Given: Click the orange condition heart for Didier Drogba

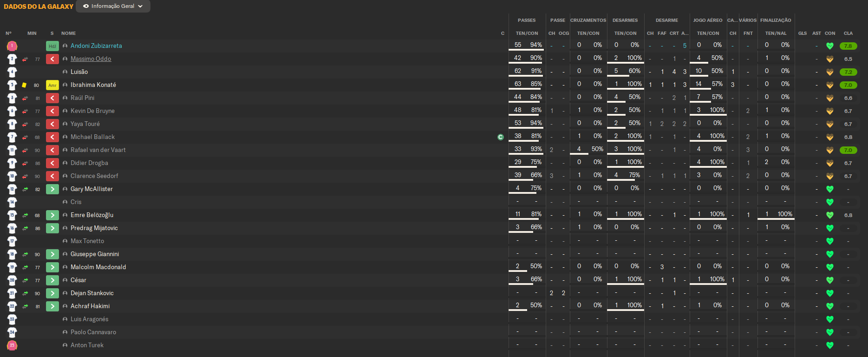Looking at the screenshot, I should pyautogui.click(x=829, y=163).
